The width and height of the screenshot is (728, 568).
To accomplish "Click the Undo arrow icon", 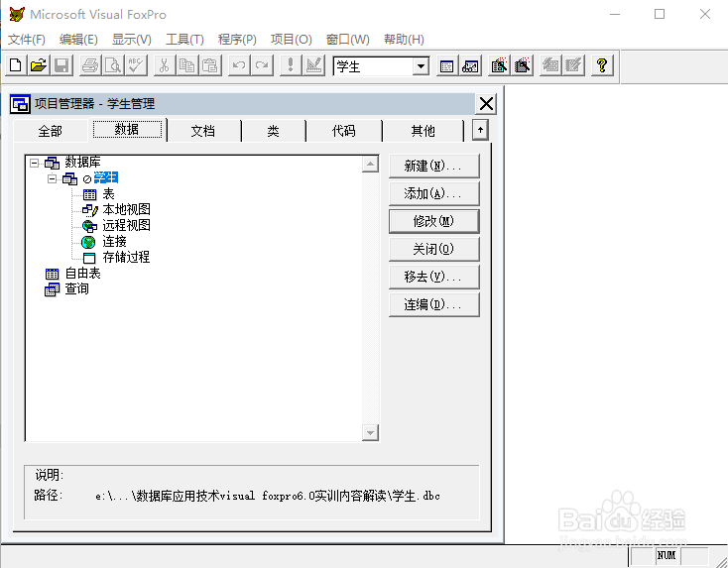I will coord(239,65).
